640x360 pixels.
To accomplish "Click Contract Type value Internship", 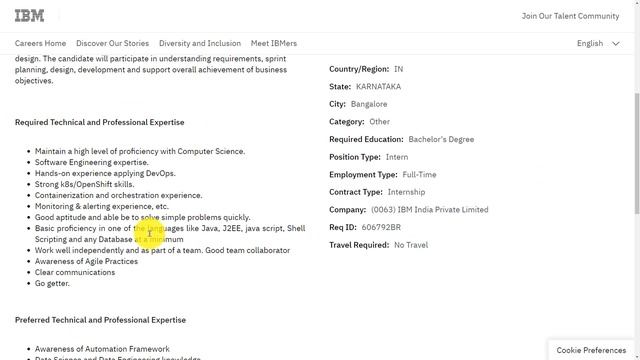I will pos(406,192).
